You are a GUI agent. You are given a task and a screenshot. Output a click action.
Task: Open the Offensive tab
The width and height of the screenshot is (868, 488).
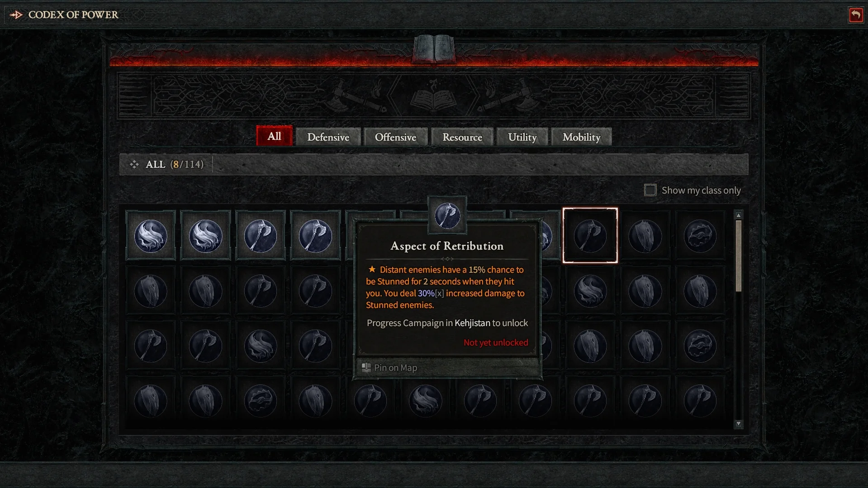[395, 137]
